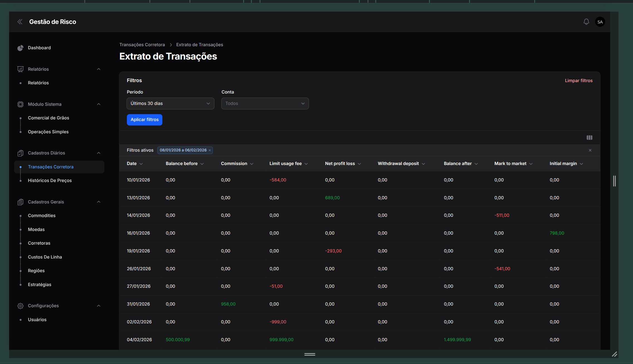The height and width of the screenshot is (364, 633).
Task: Click the double-chevron sidebar collapse icon
Action: pos(20,22)
